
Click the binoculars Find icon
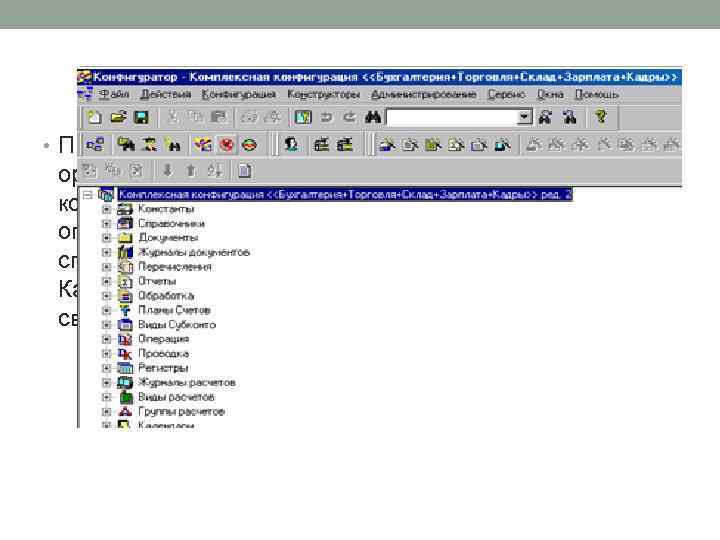coord(373,118)
